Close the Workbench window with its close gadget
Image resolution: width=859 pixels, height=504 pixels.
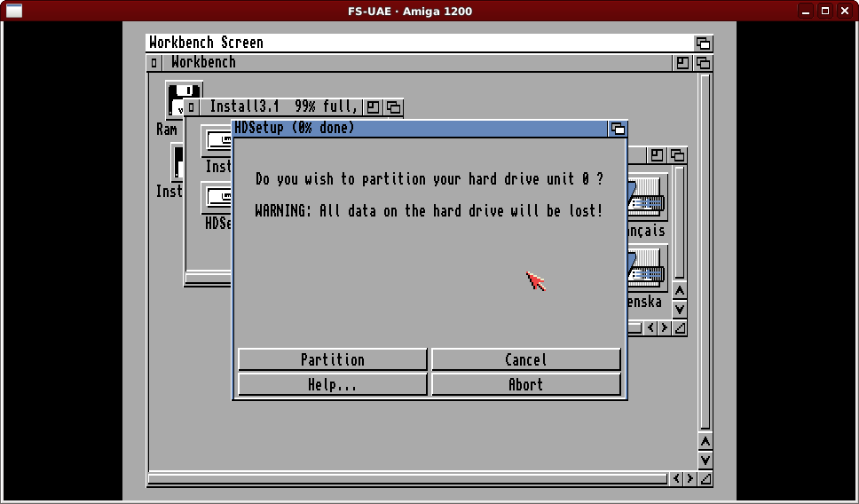tap(154, 63)
